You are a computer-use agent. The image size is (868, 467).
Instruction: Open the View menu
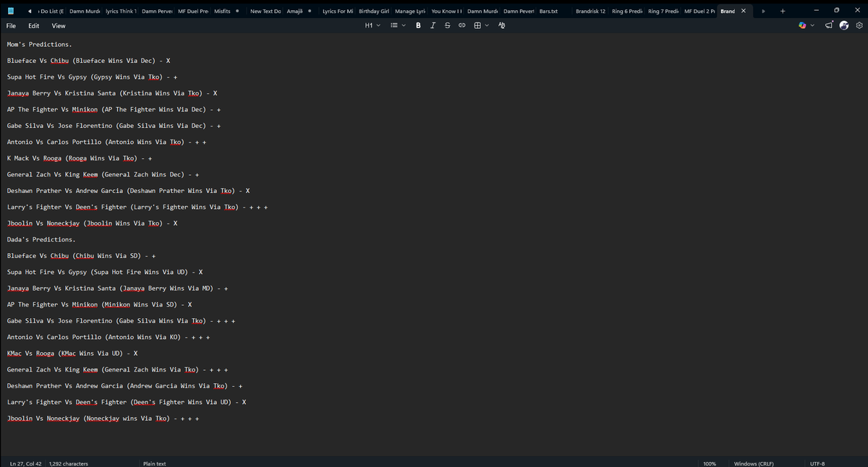(x=59, y=25)
